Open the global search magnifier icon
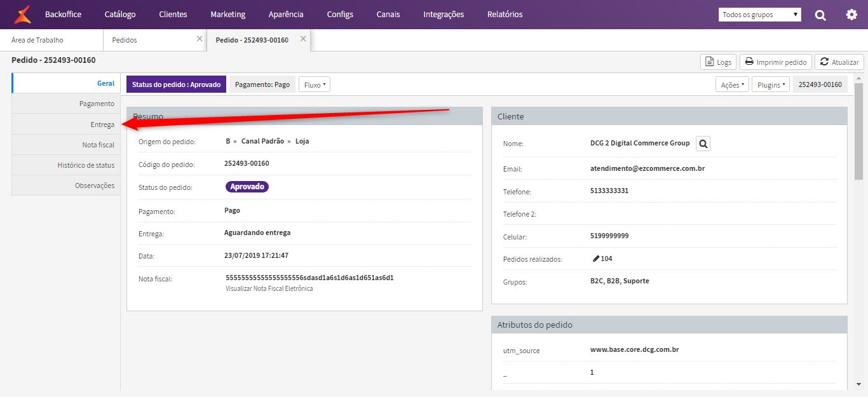Viewport: 868px width, 397px height. pos(820,15)
